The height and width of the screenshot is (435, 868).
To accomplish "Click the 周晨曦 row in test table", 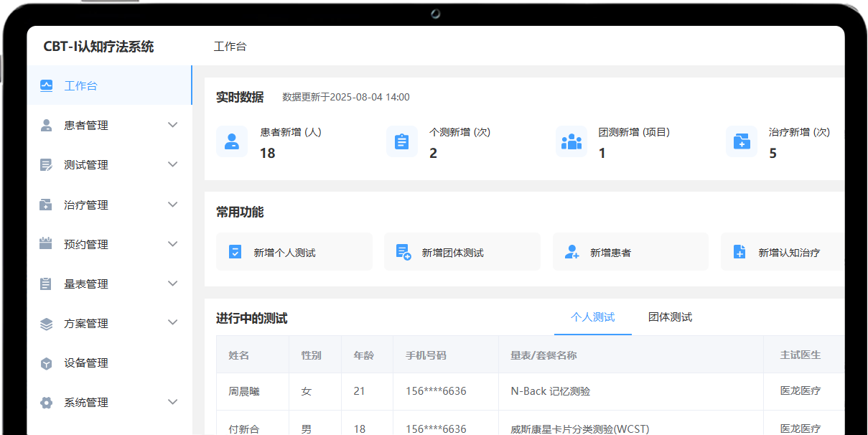I will click(244, 391).
